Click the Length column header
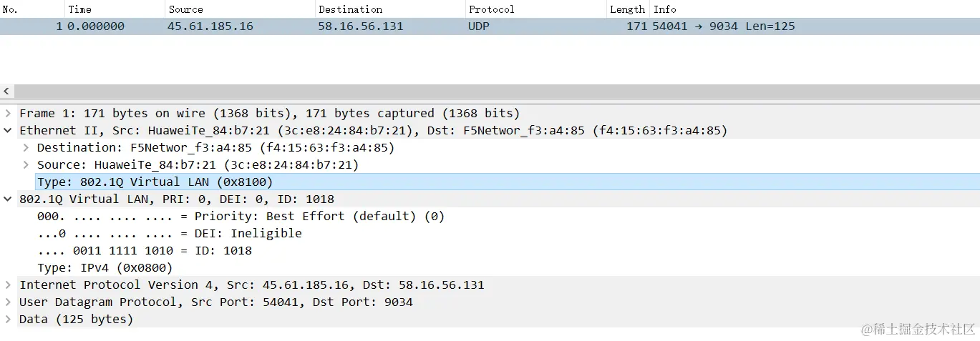Viewport: 980px width, 341px height. pos(627,9)
